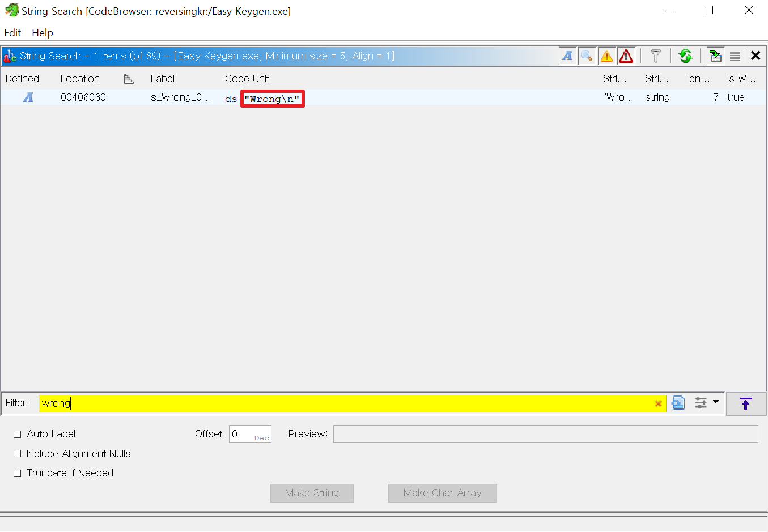768x532 pixels.
Task: Maximize the String Search window
Action: 708,10
